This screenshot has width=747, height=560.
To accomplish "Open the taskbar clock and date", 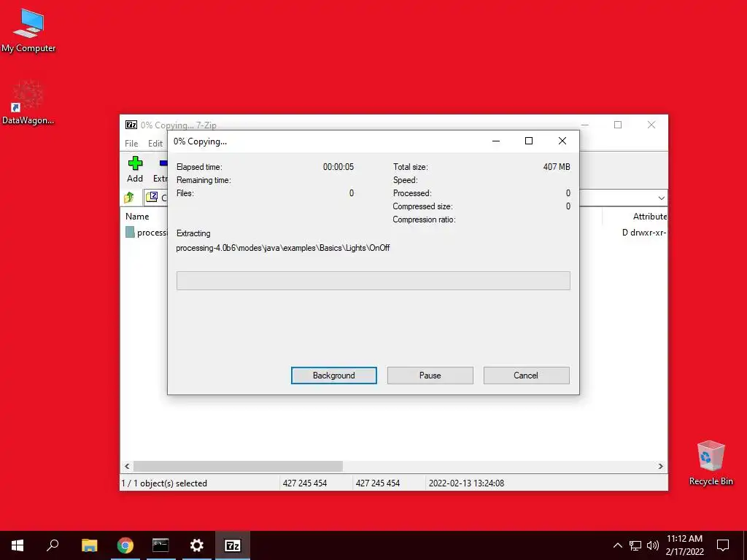I will [684, 545].
